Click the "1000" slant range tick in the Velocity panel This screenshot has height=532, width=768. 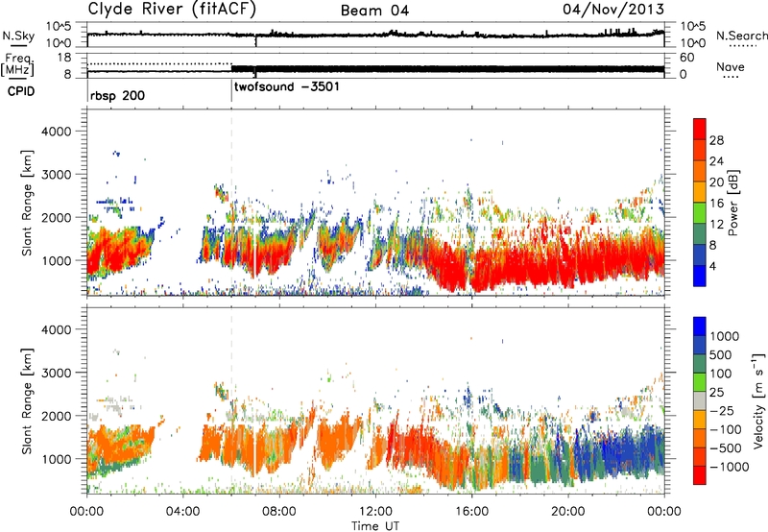point(56,459)
